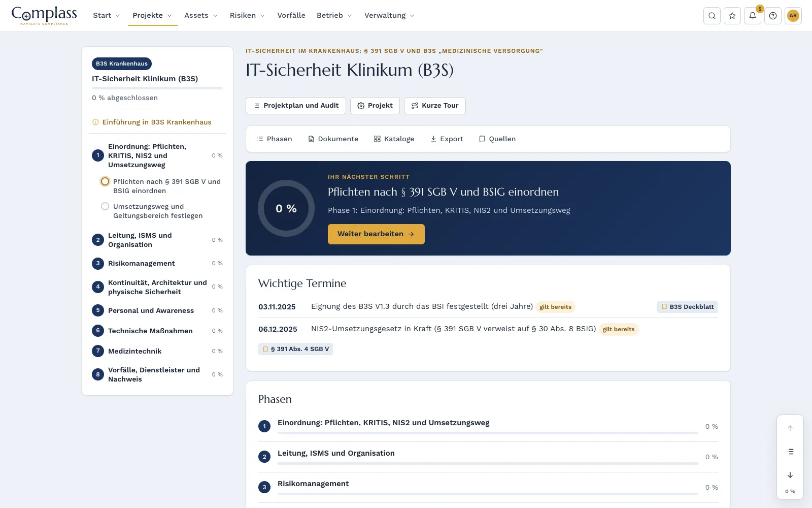
Task: Open favorites star icon
Action: (732, 16)
